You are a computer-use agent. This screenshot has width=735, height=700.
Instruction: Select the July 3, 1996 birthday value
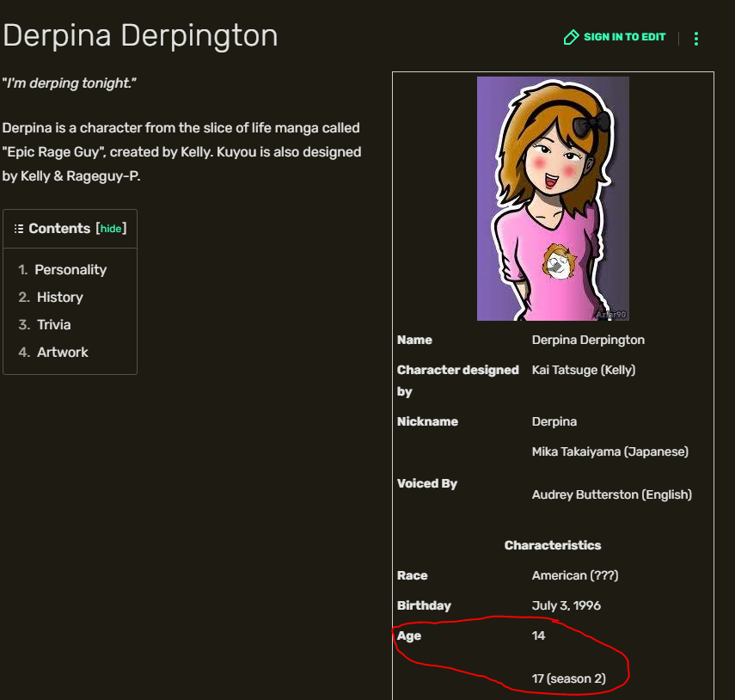click(566, 605)
